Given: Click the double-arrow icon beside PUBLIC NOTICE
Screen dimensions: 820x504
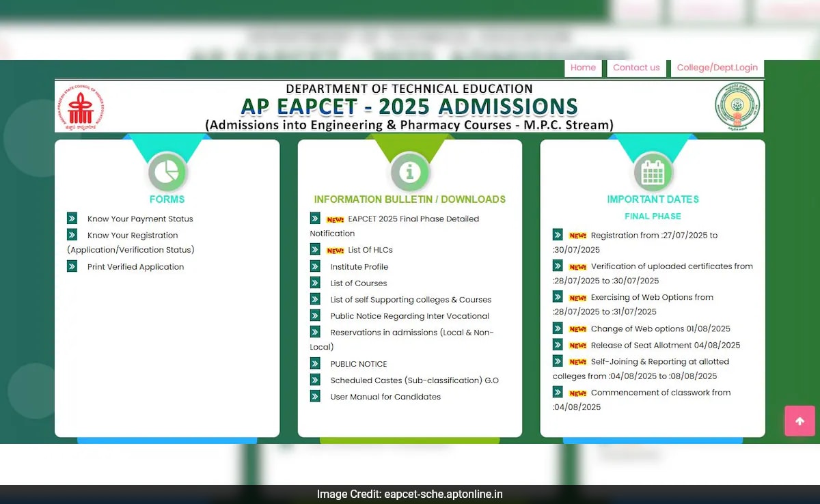Looking at the screenshot, I should tap(314, 363).
